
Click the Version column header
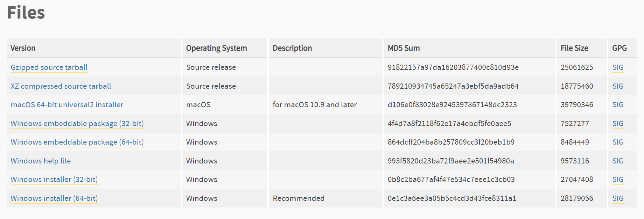pos(23,48)
